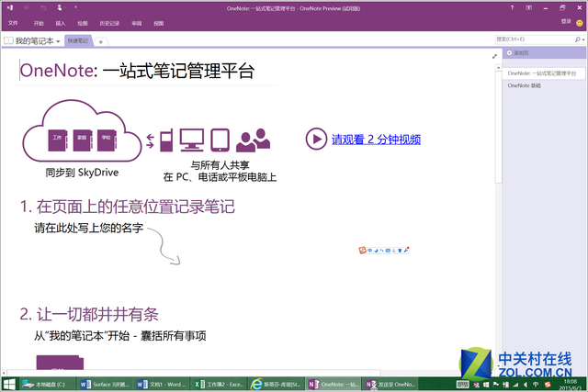This screenshot has width=588, height=392.
Task: Switch to the 绘图 (Draw) ribbon tab
Action: 83,23
